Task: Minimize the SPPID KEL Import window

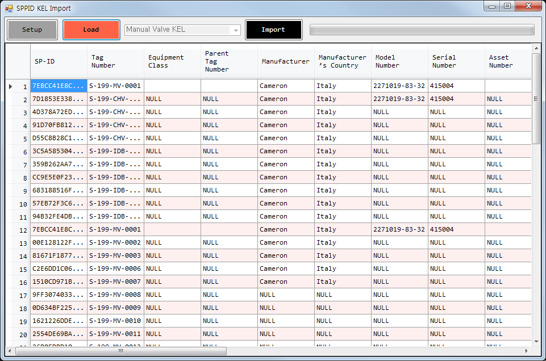Action: [x=492, y=6]
